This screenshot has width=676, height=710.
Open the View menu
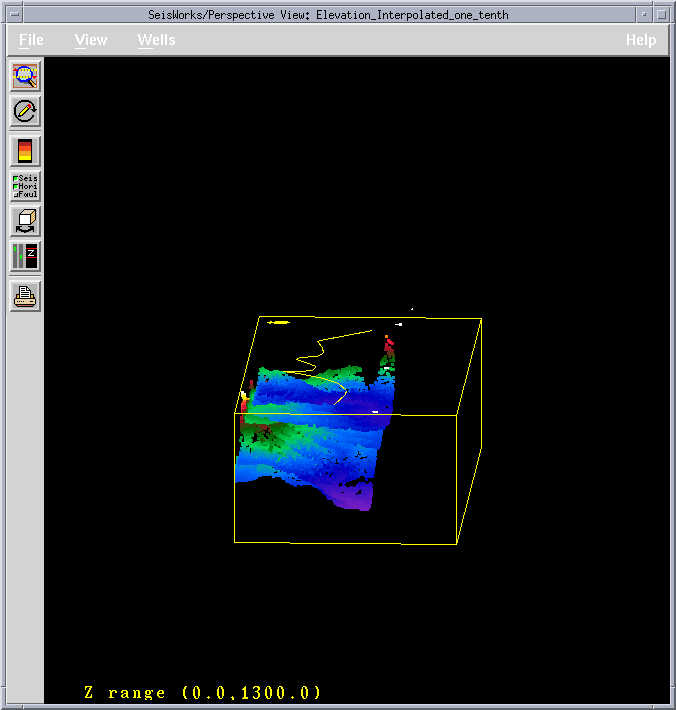point(91,40)
